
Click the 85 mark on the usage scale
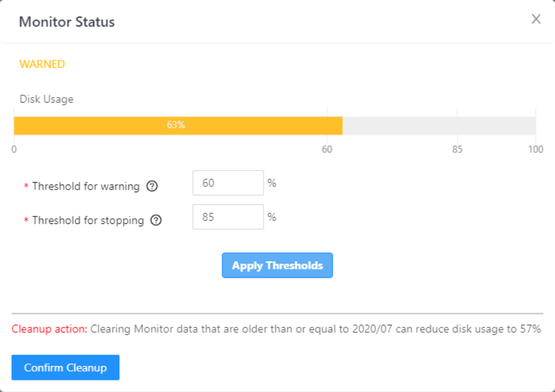click(x=457, y=149)
